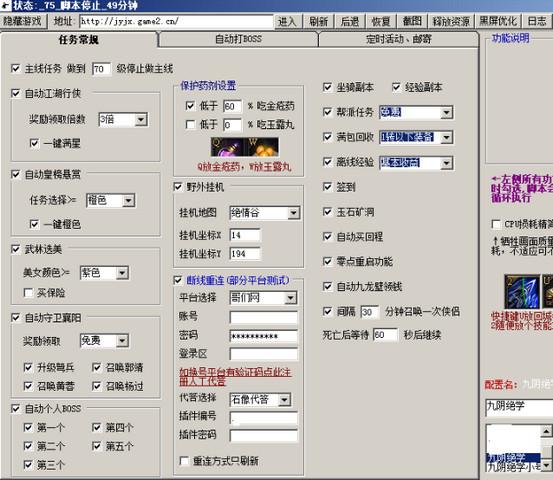553x480 pixels.
Task: Click the 挂机坐标Y input field
Action: tap(245, 253)
